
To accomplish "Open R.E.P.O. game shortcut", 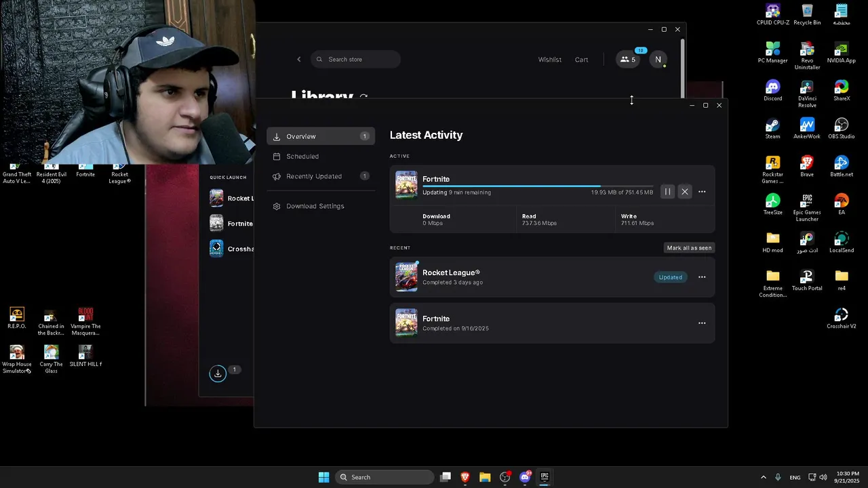I will [x=17, y=319].
